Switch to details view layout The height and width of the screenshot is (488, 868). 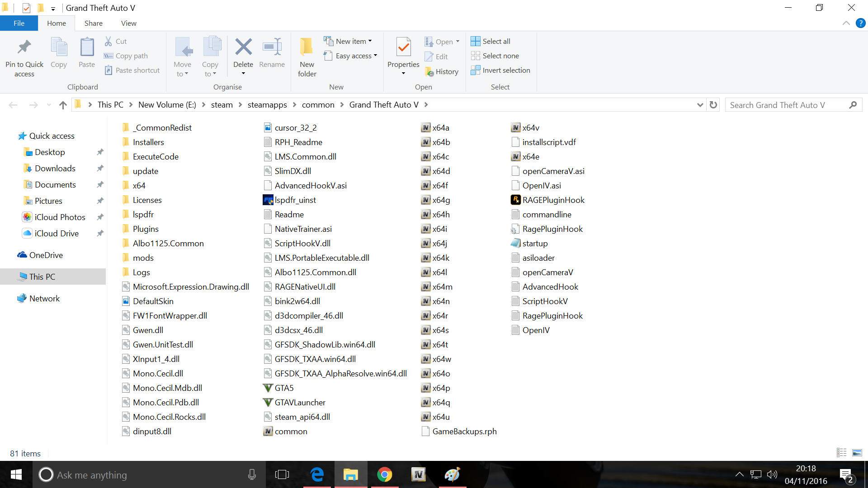pos(841,453)
